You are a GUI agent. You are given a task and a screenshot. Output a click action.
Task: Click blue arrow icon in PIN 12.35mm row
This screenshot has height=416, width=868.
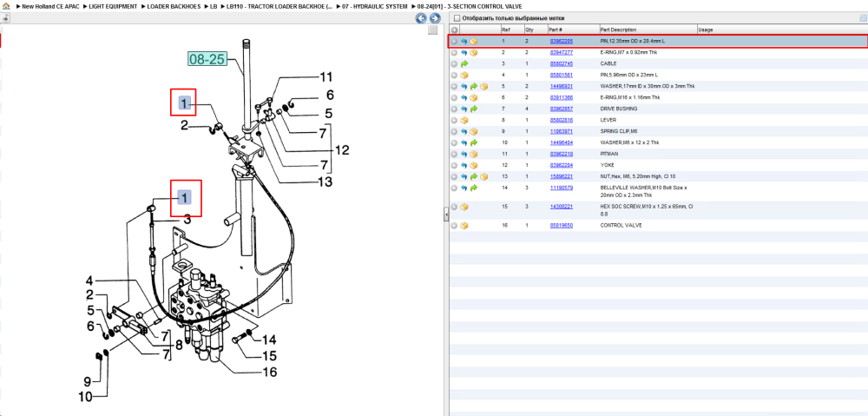(x=464, y=42)
